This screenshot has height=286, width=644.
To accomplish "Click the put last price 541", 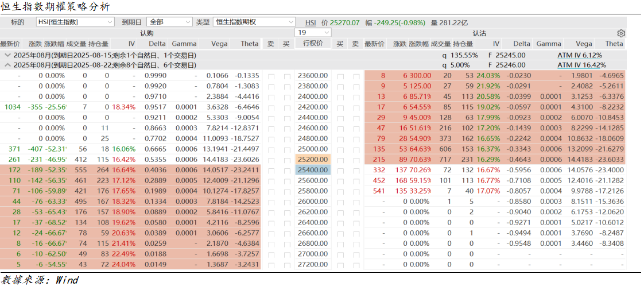I will click(x=380, y=191).
